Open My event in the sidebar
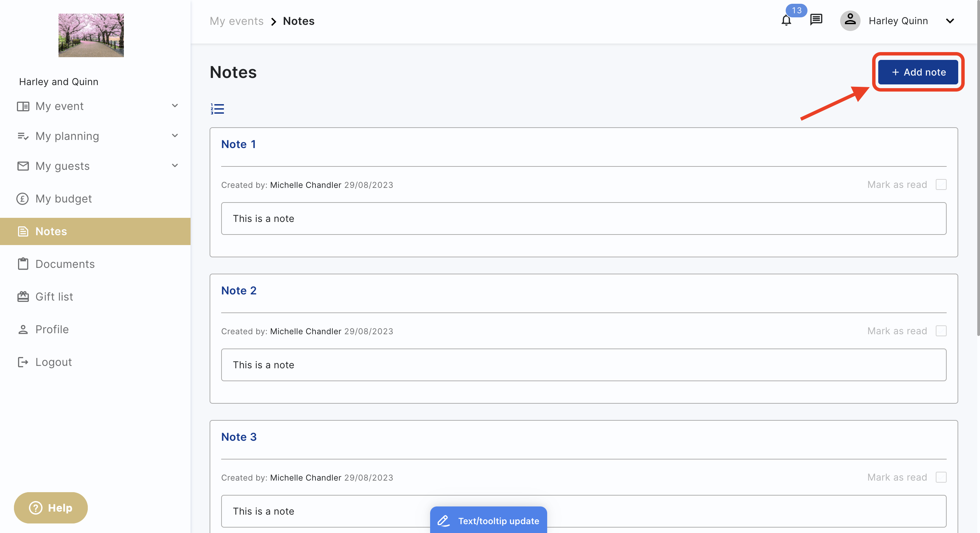Viewport: 980px width, 533px height. tap(95, 106)
